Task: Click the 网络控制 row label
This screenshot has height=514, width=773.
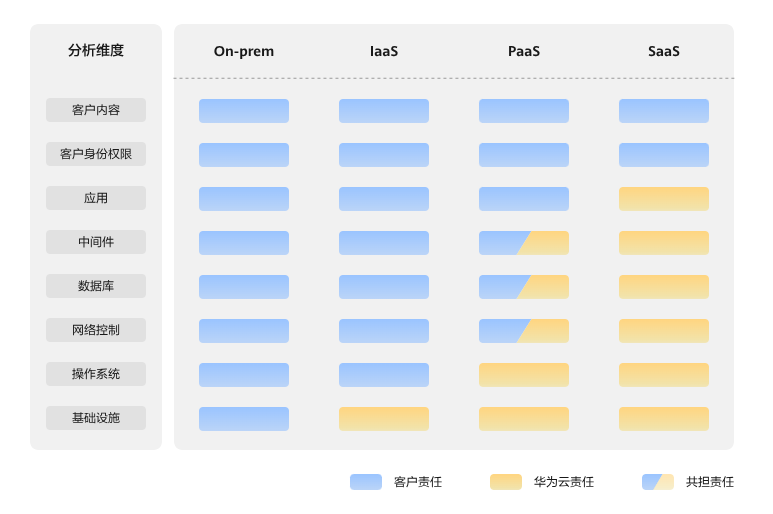Action: coord(96,330)
